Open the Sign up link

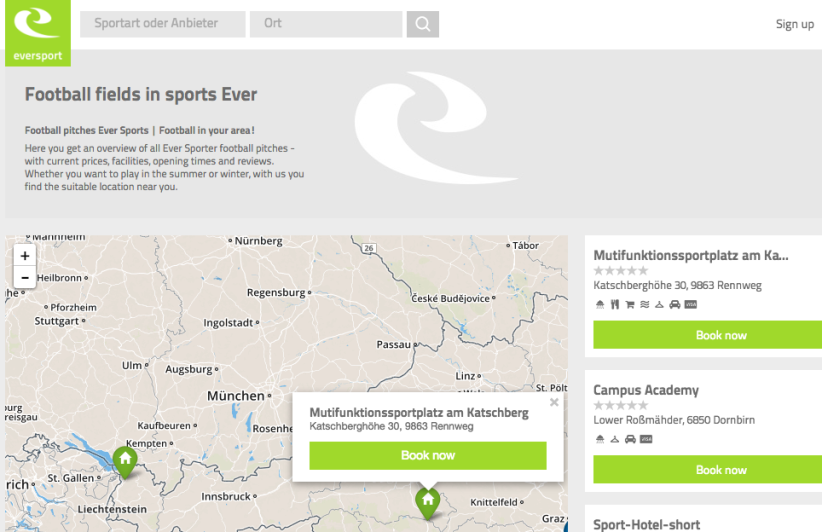[x=795, y=24]
